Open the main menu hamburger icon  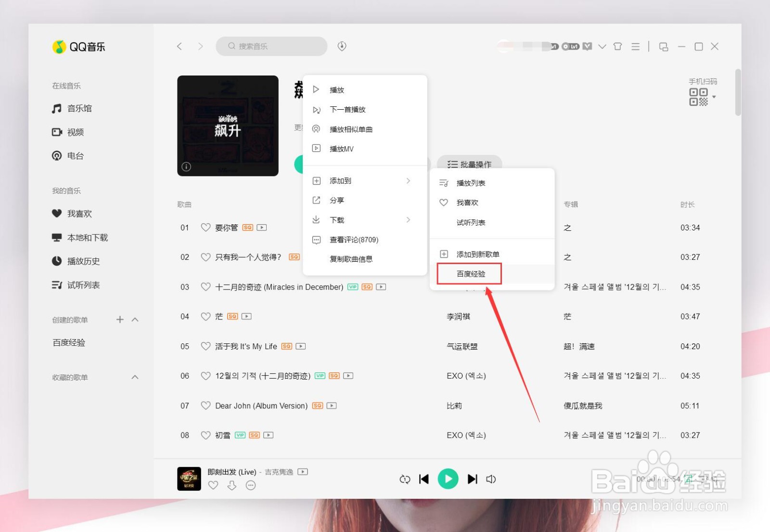pos(636,47)
